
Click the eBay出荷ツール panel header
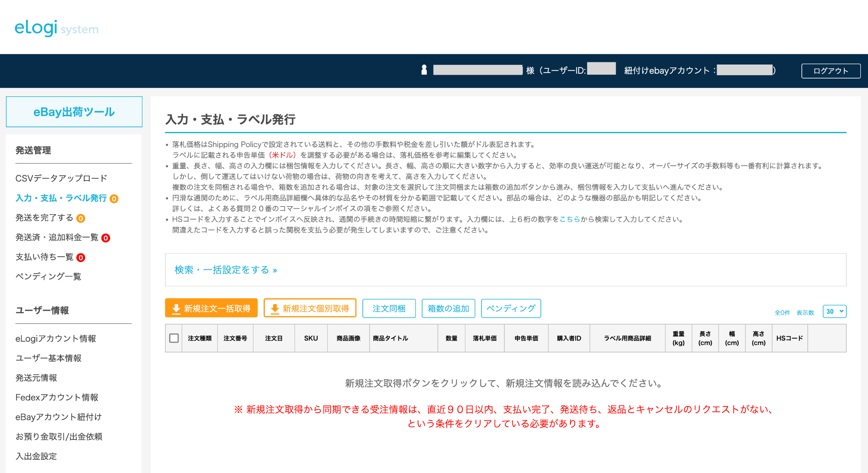point(74,112)
